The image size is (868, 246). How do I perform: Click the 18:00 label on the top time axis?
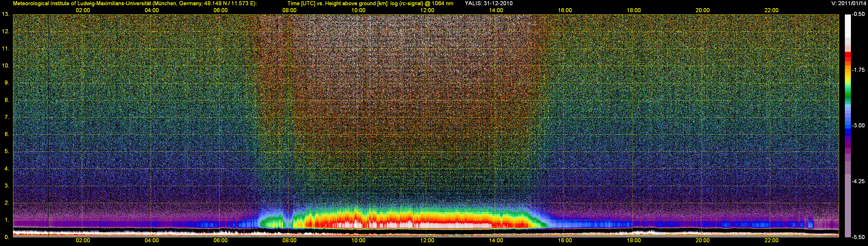[x=634, y=10]
